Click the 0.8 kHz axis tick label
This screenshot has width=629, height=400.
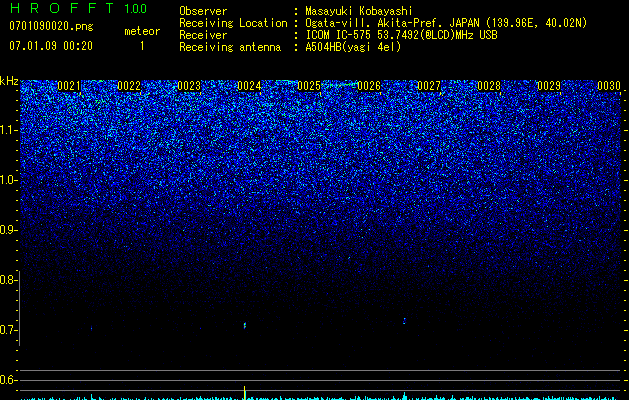pos(8,280)
